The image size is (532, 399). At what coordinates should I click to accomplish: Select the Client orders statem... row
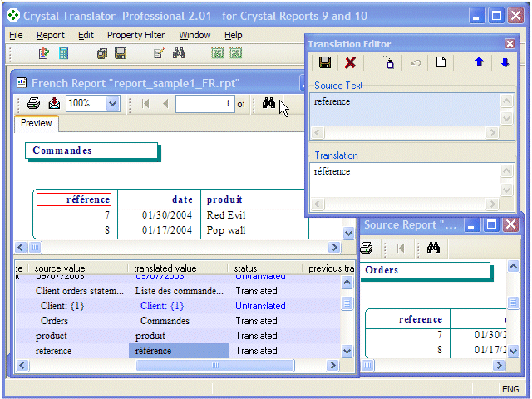coord(177,291)
